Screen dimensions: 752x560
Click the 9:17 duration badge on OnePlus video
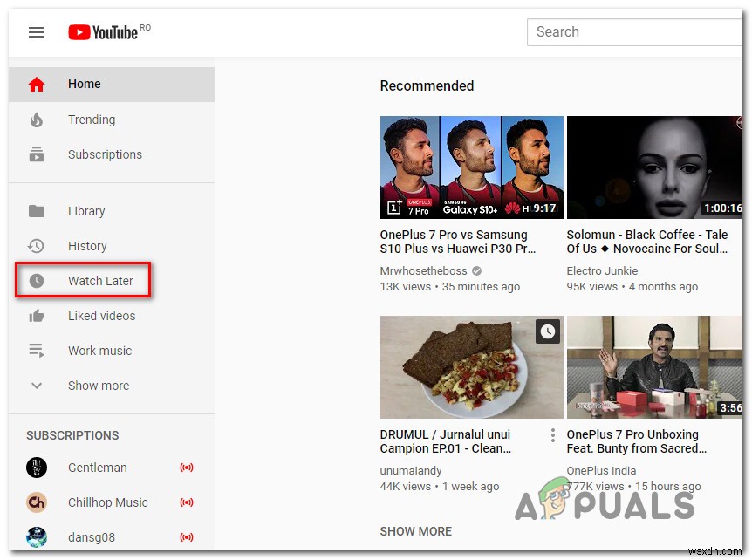(546, 207)
